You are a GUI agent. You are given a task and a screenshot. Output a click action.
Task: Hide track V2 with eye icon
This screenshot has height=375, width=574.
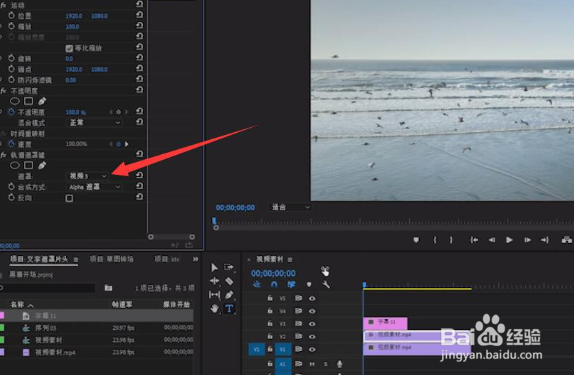coord(312,337)
